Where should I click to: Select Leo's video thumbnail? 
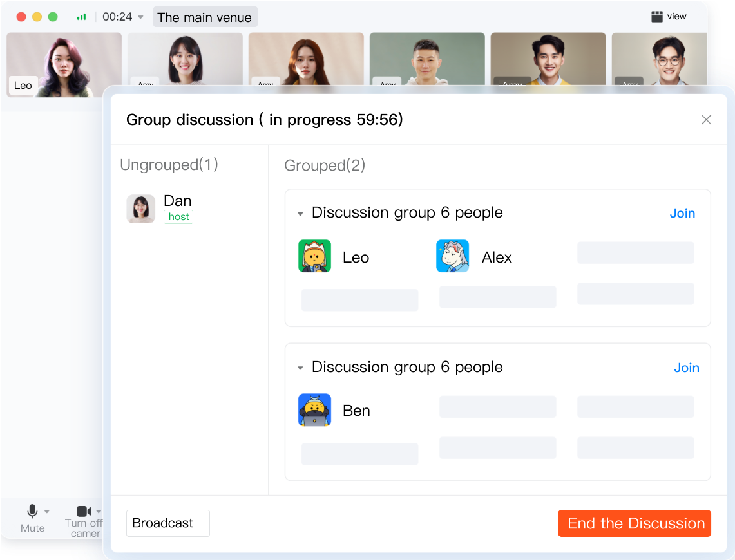coord(64,64)
